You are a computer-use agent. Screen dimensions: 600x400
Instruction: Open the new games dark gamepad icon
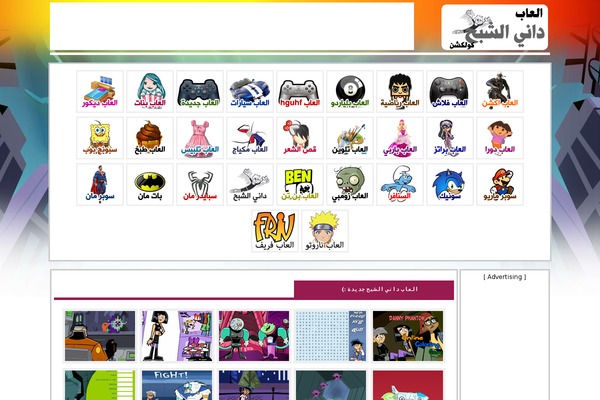pyautogui.click(x=200, y=91)
